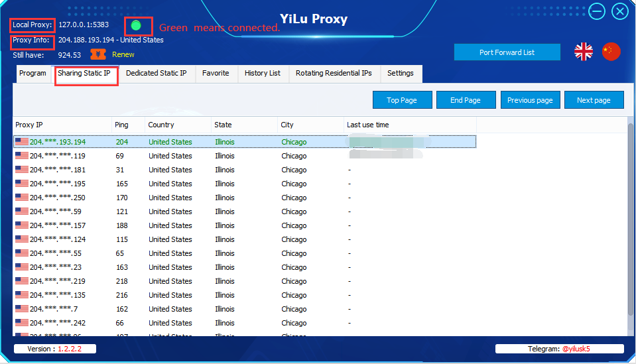Image resolution: width=636 pixels, height=364 pixels.
Task: Switch language with the UK flag icon
Action: click(584, 52)
